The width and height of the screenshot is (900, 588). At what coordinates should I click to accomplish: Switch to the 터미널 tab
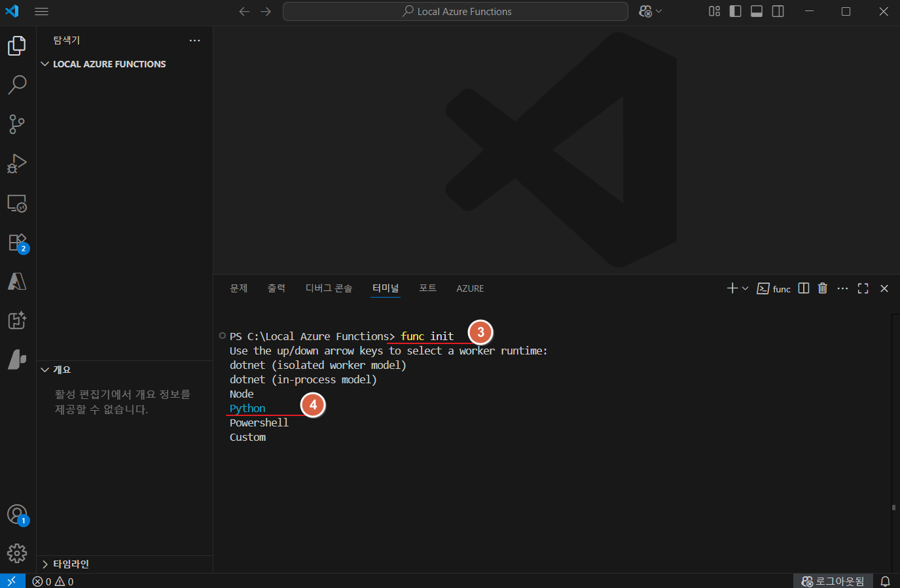386,288
